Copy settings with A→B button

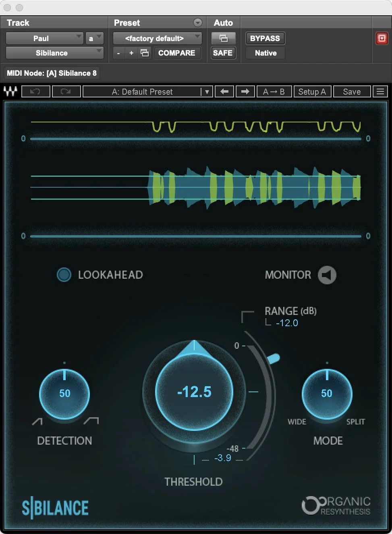[274, 92]
